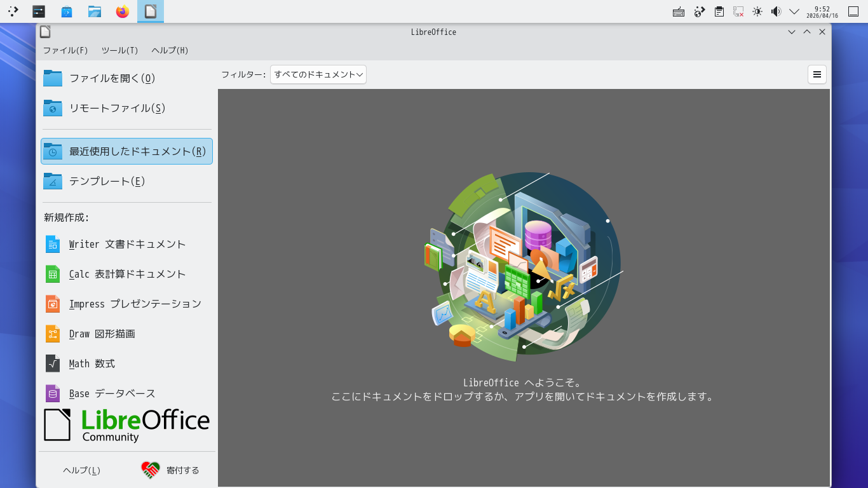Open the ファイルを開く file button

pos(126,78)
